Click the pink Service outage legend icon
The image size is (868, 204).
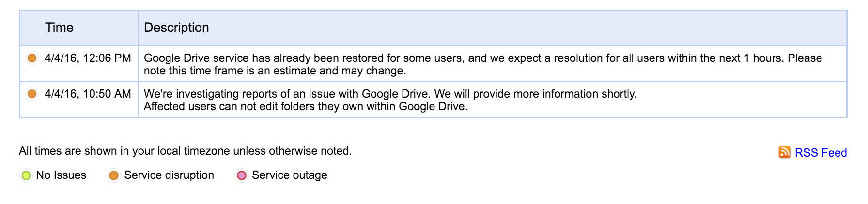pos(241,175)
